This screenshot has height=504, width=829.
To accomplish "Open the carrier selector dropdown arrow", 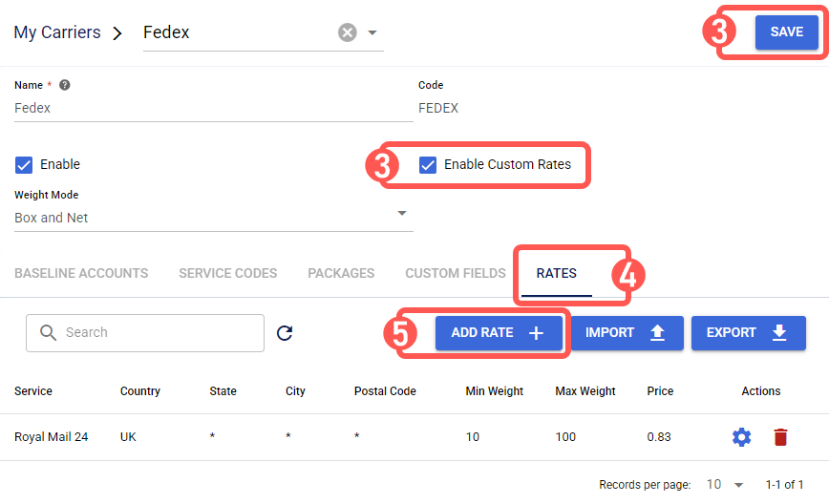I will [x=372, y=32].
